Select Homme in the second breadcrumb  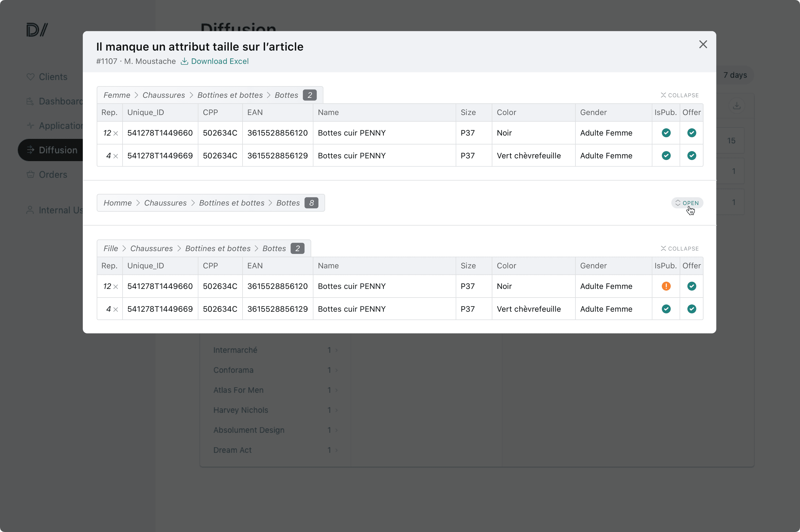tap(117, 203)
